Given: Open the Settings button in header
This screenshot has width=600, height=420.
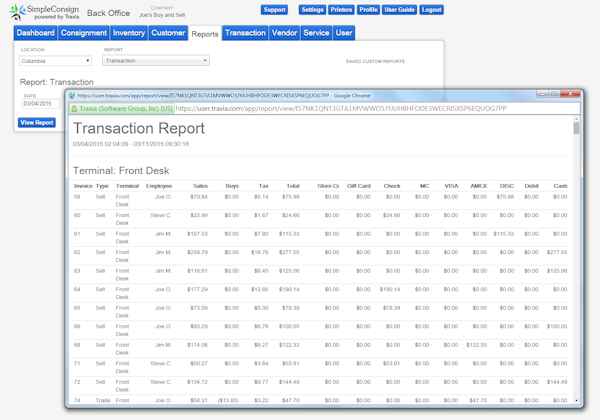Looking at the screenshot, I should (312, 9).
